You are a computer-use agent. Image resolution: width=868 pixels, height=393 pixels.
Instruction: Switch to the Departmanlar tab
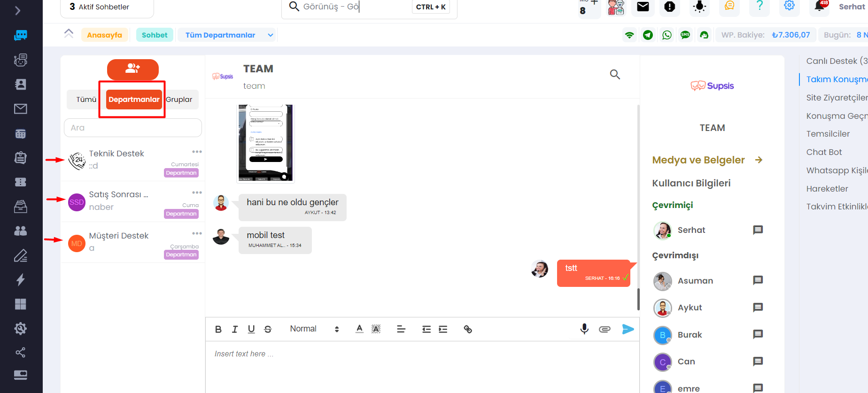134,100
